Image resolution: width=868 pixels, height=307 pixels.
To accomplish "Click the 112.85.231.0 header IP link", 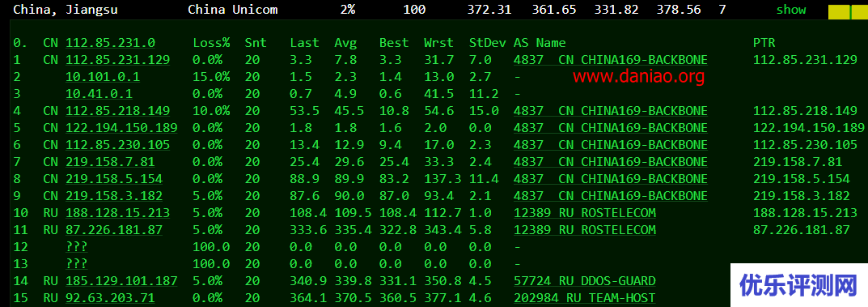I will 110,43.
